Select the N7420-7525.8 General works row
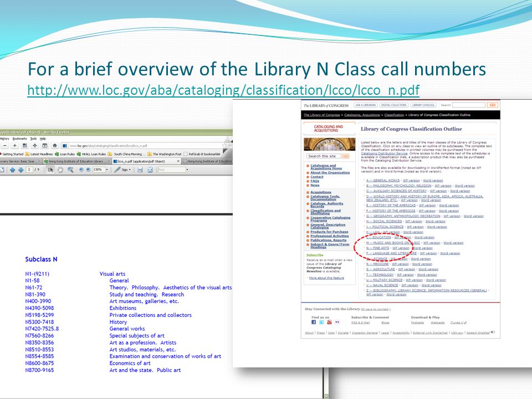 pos(85,329)
